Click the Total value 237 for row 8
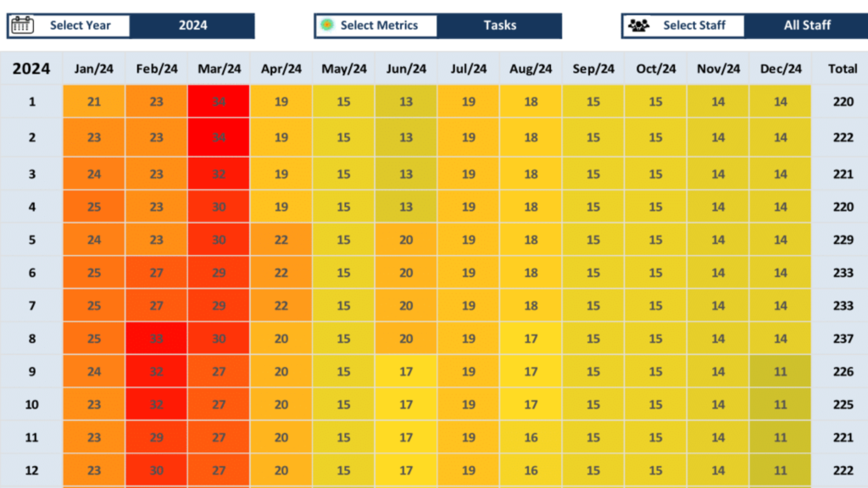The image size is (868, 488). tap(842, 338)
